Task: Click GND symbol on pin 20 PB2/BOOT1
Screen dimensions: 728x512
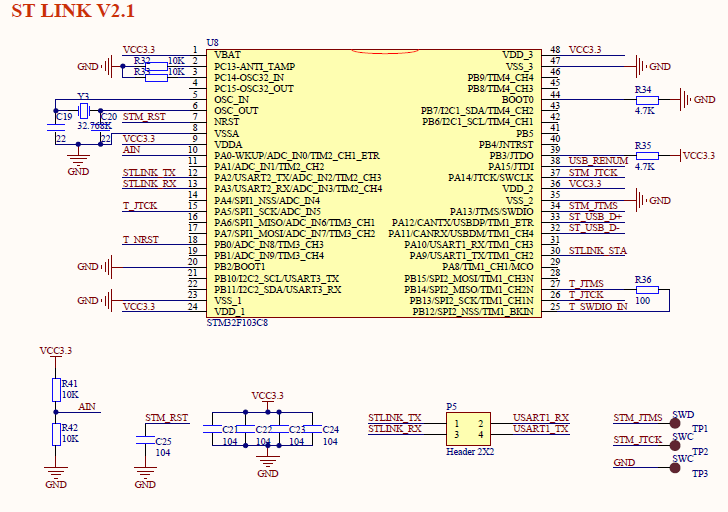Action: 108,267
